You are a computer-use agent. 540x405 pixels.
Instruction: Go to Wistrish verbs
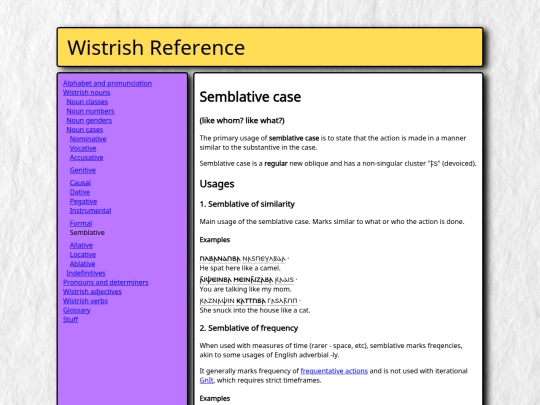(85, 301)
